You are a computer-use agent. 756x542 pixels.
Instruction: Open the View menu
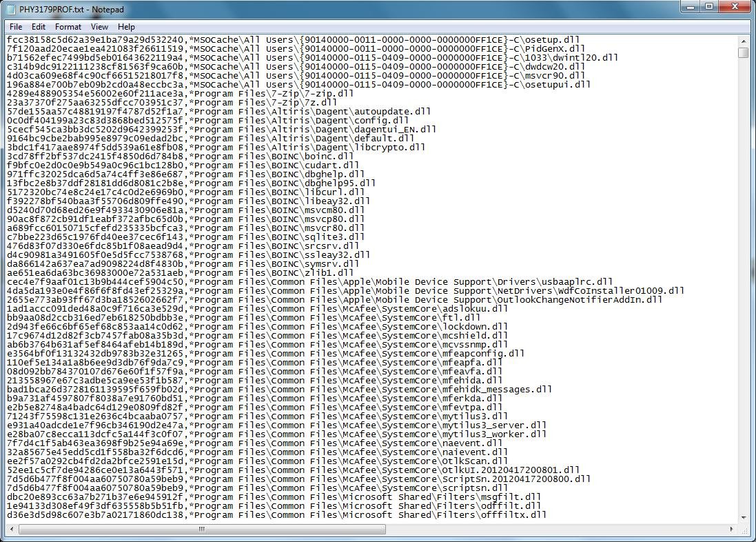pos(99,26)
